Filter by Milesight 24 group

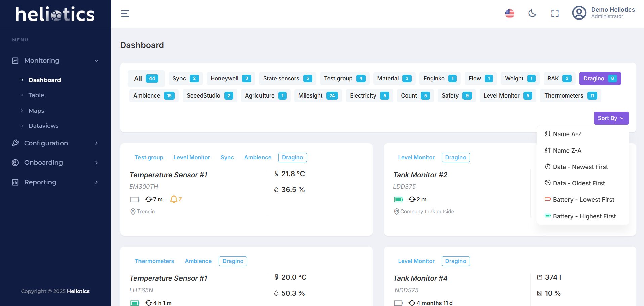[x=318, y=95]
